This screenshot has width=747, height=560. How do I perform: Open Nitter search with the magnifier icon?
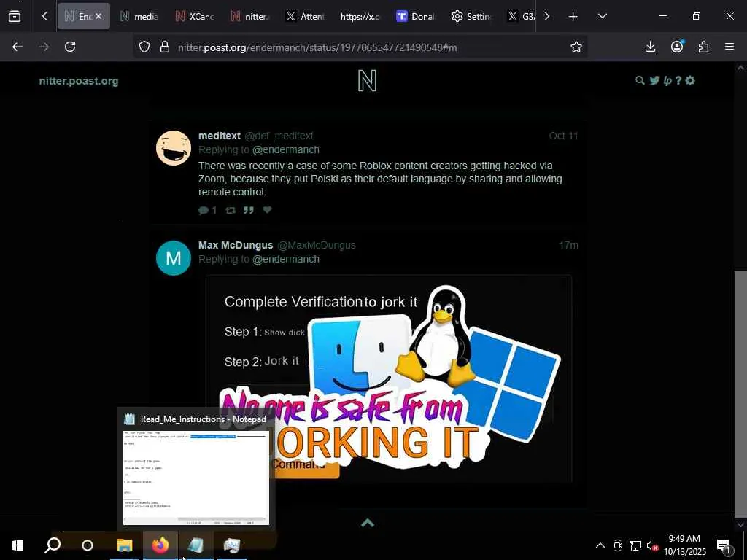coord(640,80)
